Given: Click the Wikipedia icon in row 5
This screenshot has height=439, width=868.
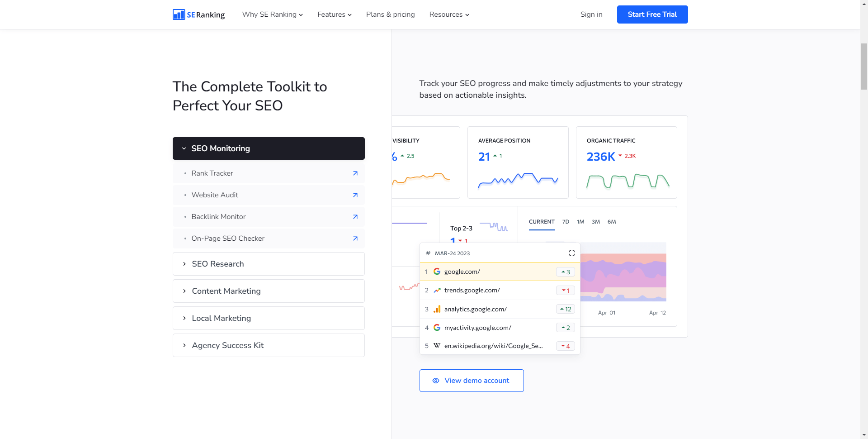Looking at the screenshot, I should (437, 346).
